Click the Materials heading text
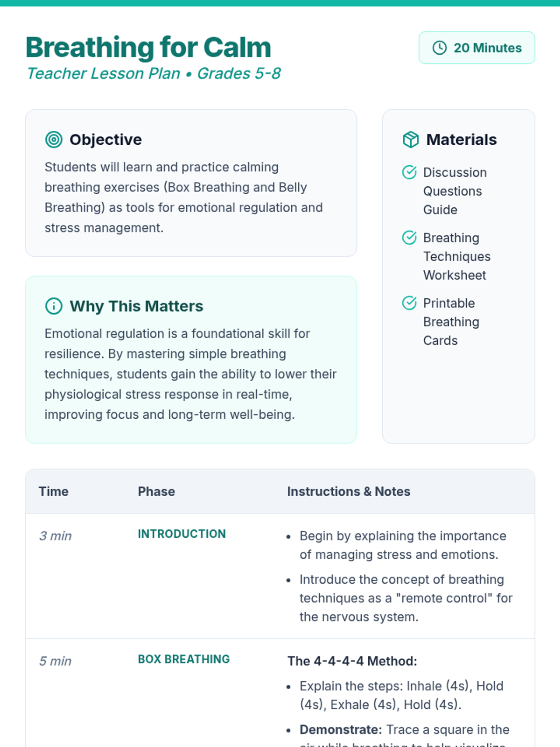 tap(462, 140)
